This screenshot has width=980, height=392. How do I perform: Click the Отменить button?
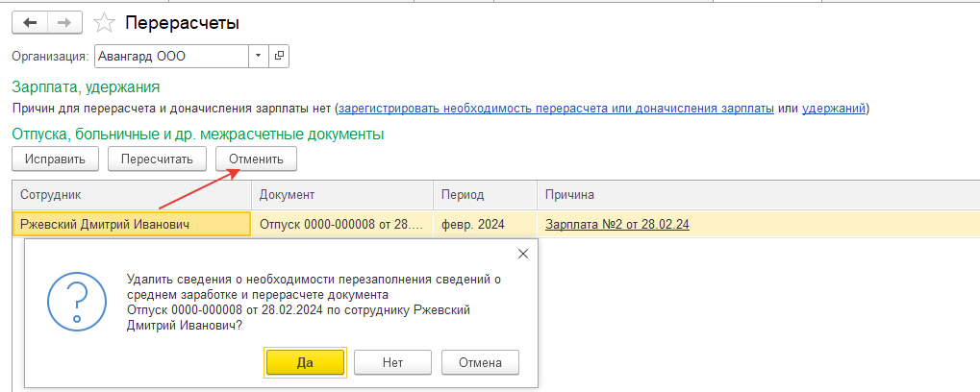256,159
